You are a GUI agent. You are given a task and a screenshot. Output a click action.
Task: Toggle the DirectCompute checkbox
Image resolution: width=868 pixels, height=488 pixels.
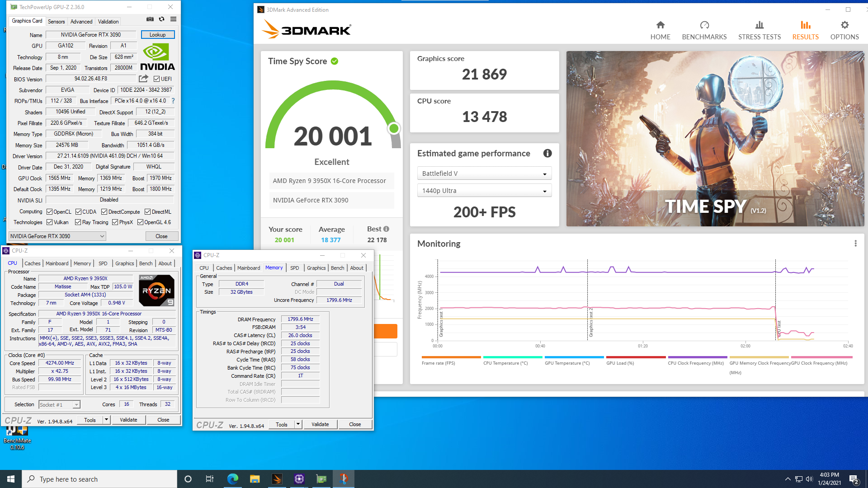pos(104,211)
